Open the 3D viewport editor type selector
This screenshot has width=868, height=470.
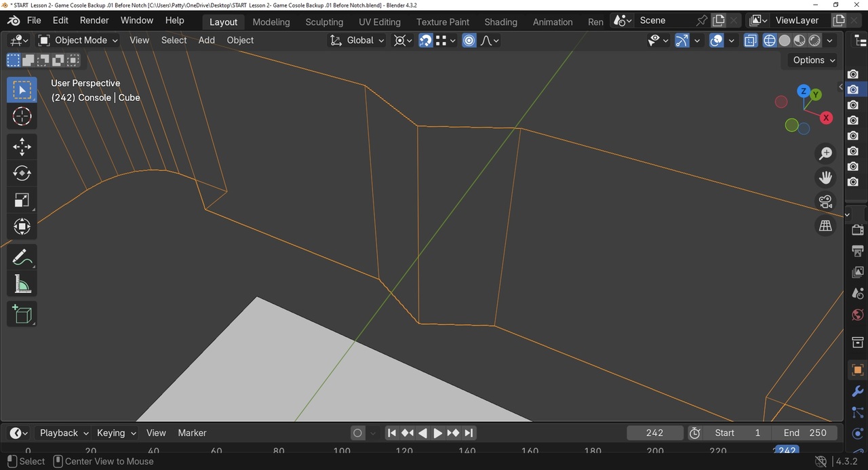[x=19, y=40]
